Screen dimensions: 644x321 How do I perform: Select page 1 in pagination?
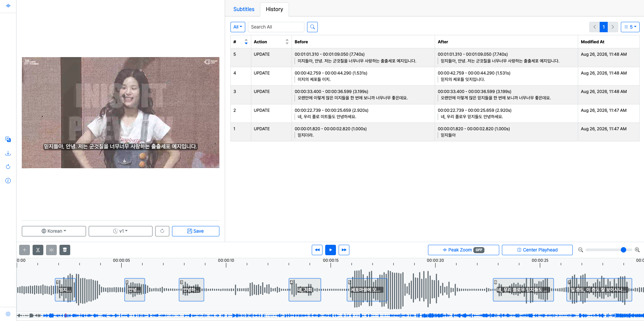[604, 27]
